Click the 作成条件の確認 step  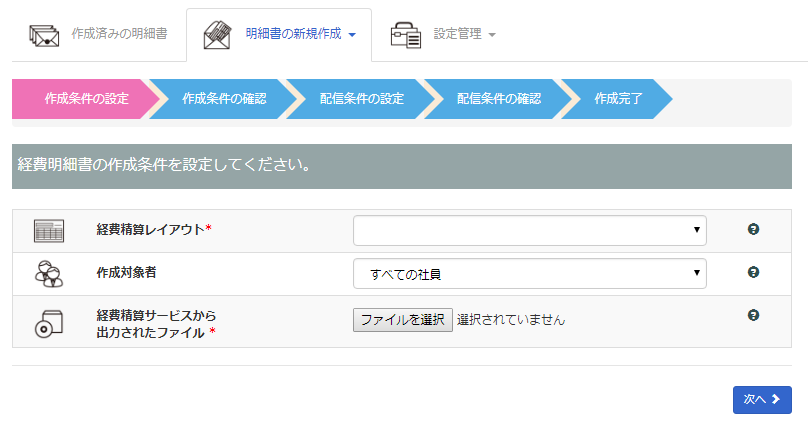(x=224, y=99)
